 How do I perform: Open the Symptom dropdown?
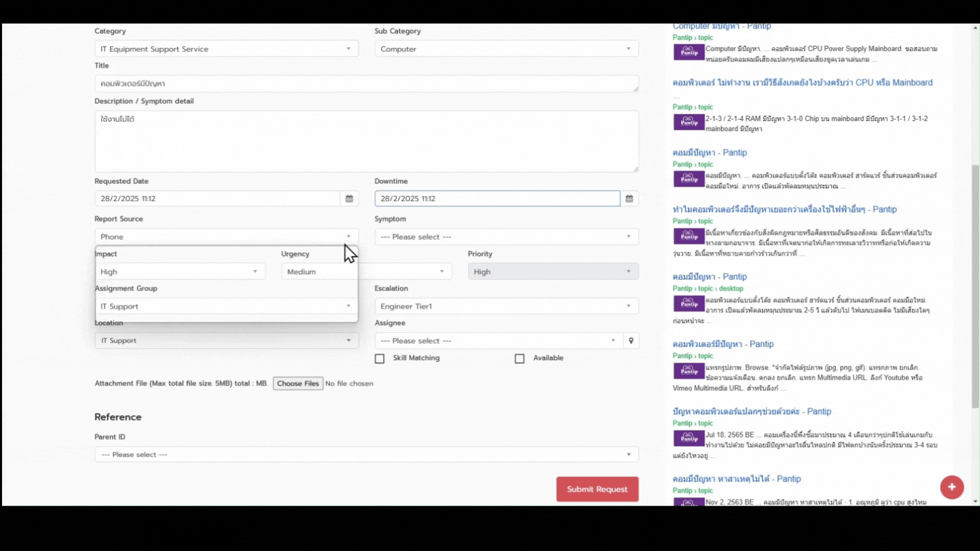[506, 237]
